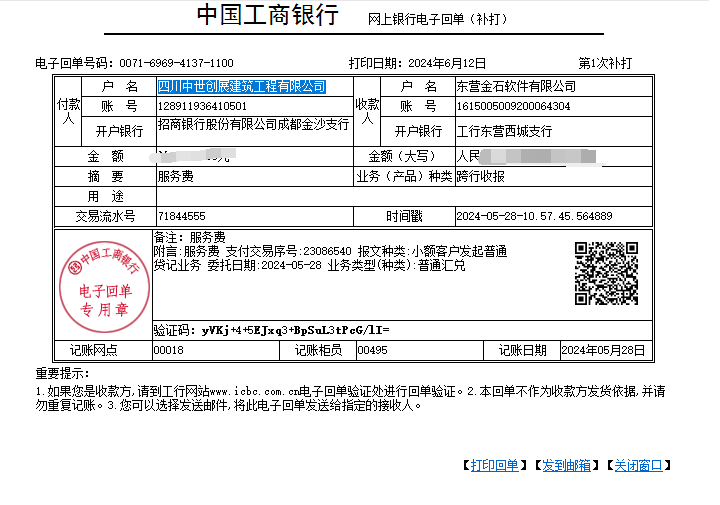Select payer name 四川中世创展建筑工程有限公司
Screen dimensions: 720x505
[x=242, y=86]
